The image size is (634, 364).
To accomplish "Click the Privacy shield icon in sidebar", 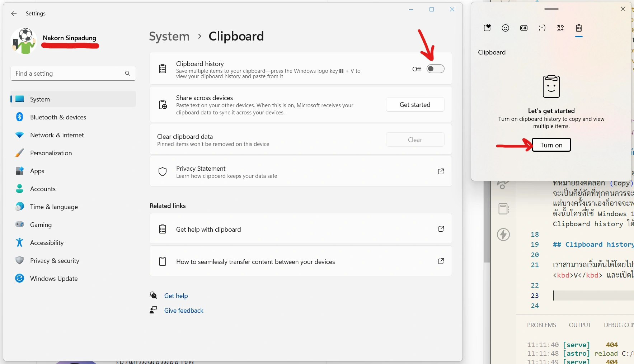I will tap(20, 260).
